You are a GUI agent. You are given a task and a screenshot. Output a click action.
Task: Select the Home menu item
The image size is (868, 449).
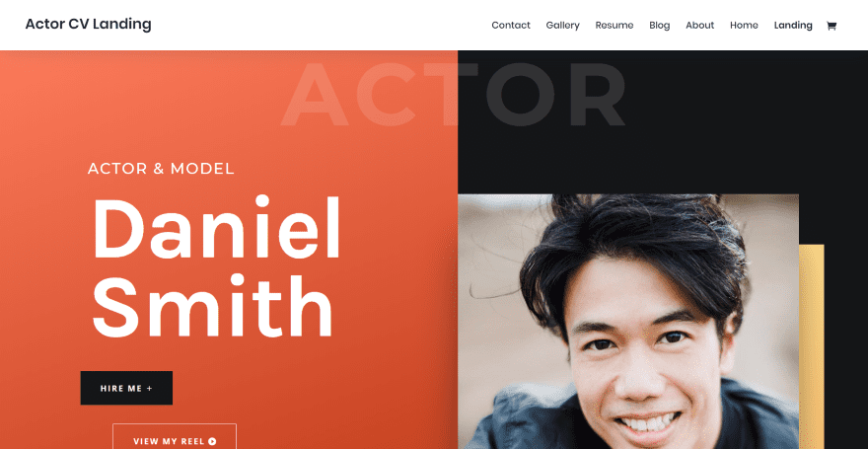[x=744, y=26]
